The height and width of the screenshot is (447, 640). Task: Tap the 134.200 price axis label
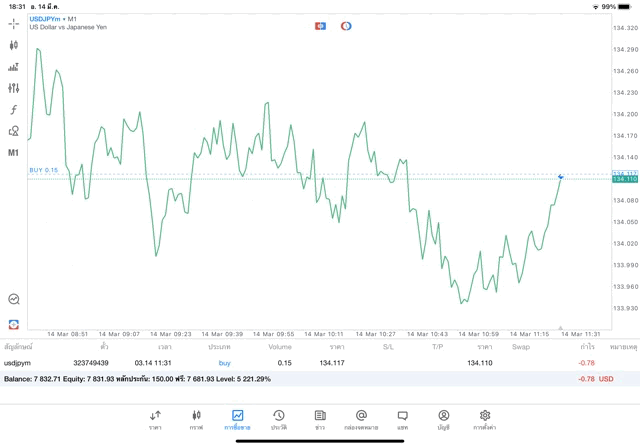[x=625, y=114]
